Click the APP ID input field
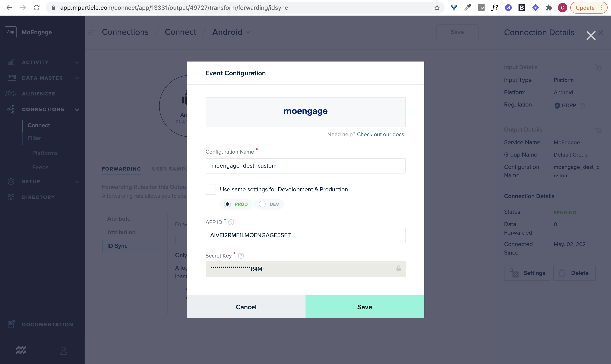 click(305, 235)
